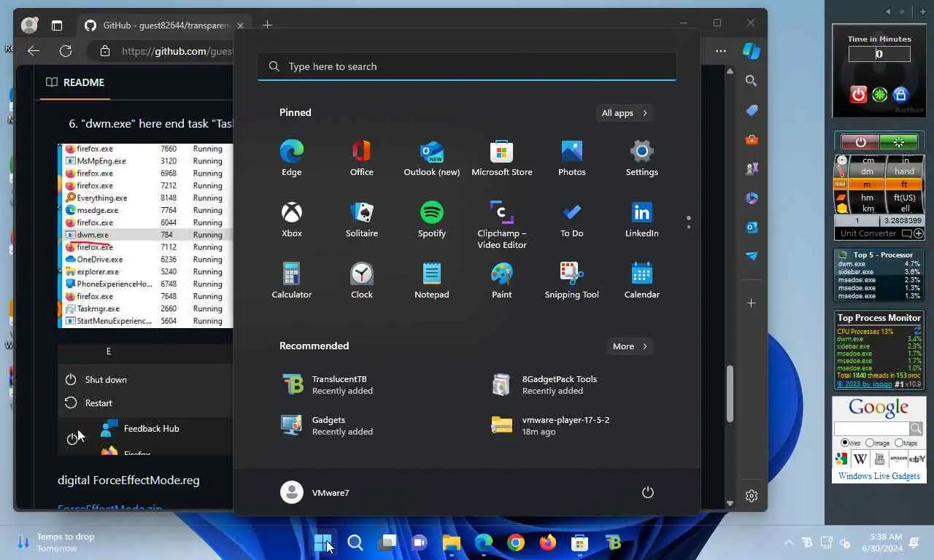Focus the Start menu search box
The height and width of the screenshot is (560, 934).
[x=467, y=66]
